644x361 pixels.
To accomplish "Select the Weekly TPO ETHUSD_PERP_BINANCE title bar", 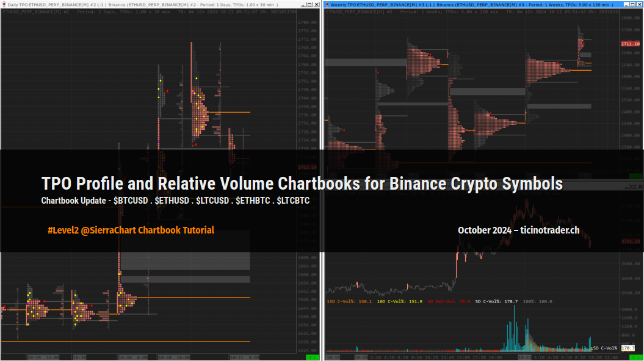I will click(483, 4).
